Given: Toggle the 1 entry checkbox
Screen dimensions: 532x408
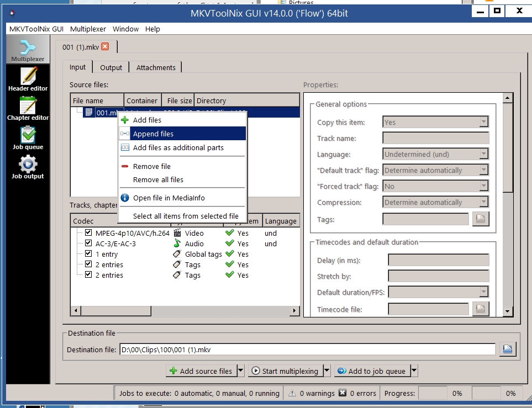Looking at the screenshot, I should [88, 253].
